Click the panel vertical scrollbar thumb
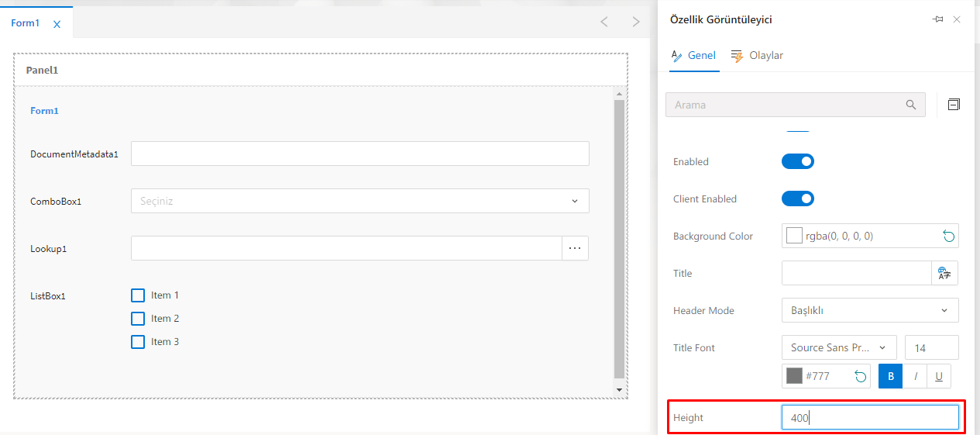This screenshot has height=435, width=980. [x=619, y=239]
